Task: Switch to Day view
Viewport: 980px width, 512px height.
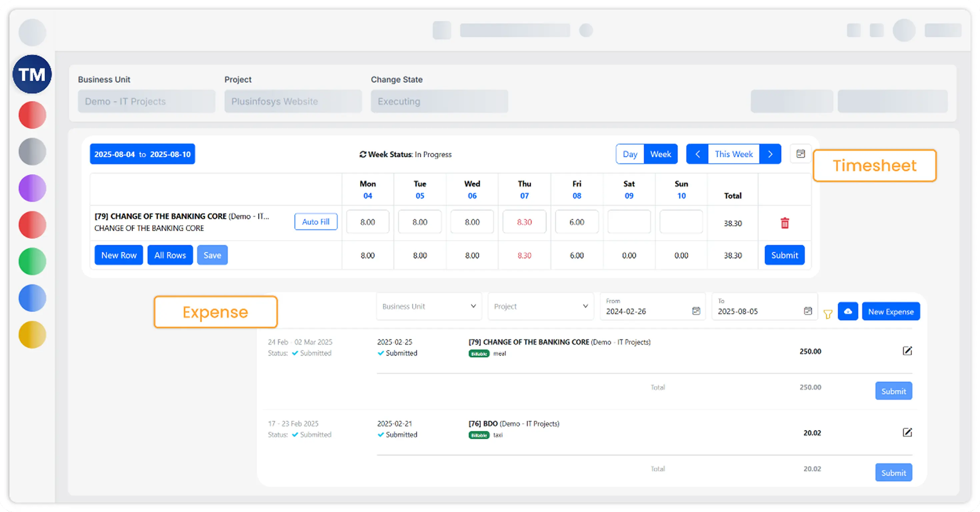Action: 630,154
